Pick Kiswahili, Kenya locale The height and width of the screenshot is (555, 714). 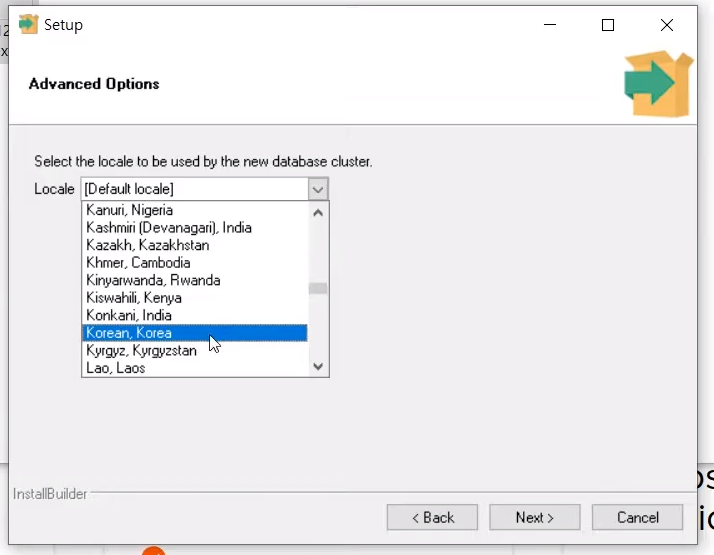click(x=194, y=298)
